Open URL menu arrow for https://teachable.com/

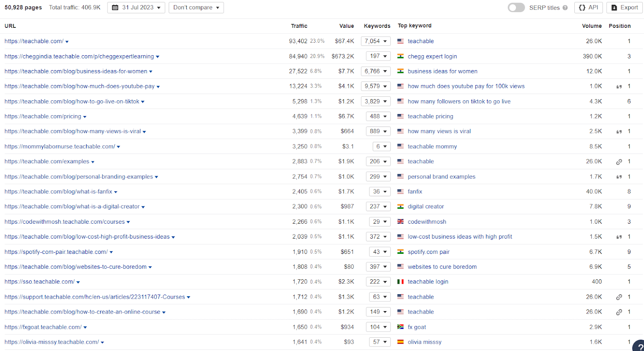(67, 42)
